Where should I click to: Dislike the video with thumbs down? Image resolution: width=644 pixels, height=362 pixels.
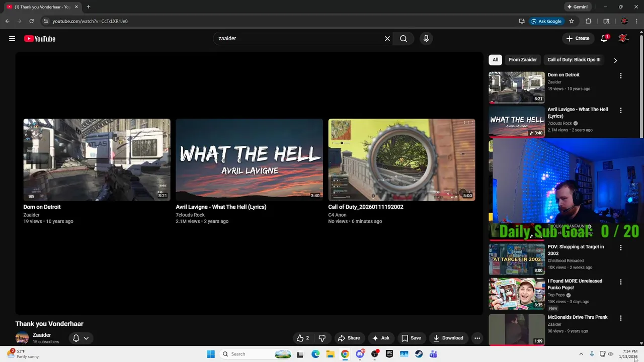click(323, 338)
